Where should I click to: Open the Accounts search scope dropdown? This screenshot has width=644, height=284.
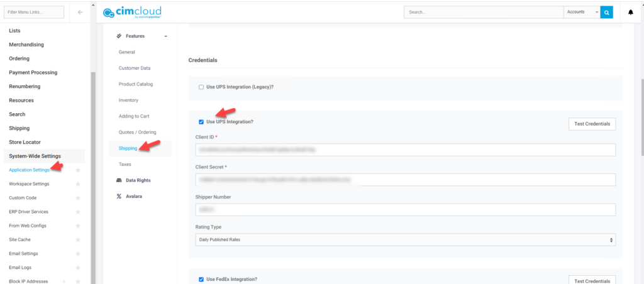click(582, 13)
